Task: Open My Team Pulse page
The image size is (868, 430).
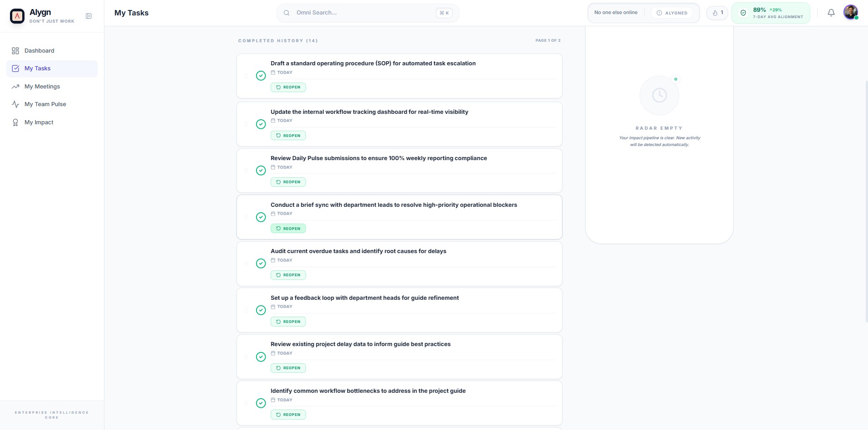Action: point(52,104)
